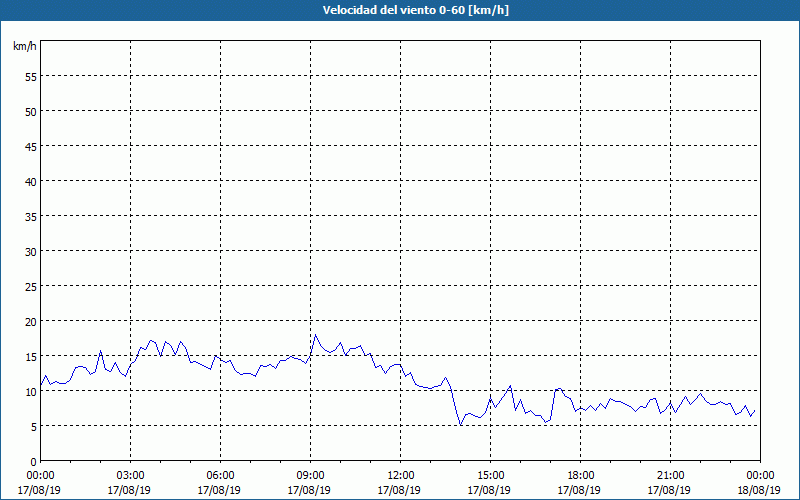Click the 09:00 time axis label
The image size is (800, 500).
(x=309, y=476)
